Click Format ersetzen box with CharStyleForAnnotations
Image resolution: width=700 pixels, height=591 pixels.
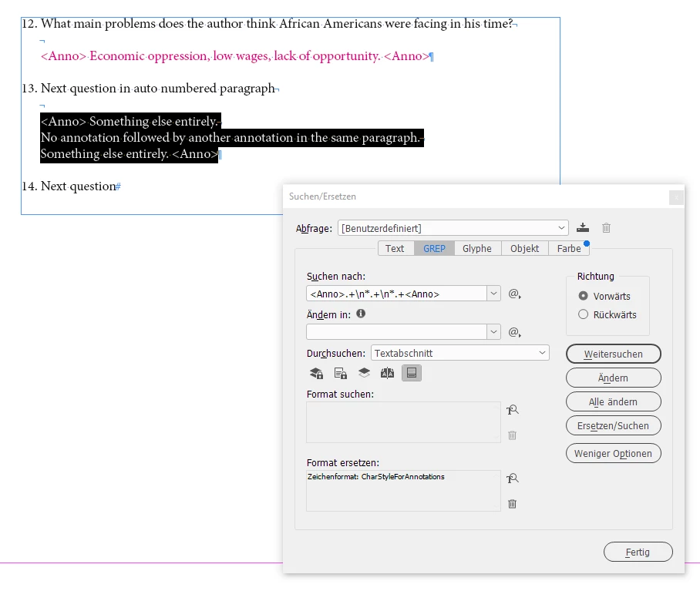click(403, 491)
